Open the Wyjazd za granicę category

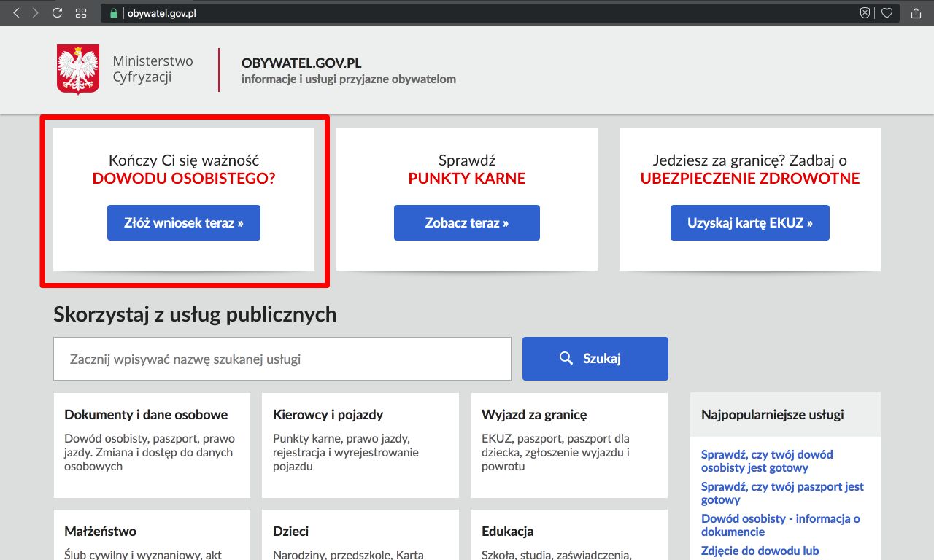click(x=569, y=446)
